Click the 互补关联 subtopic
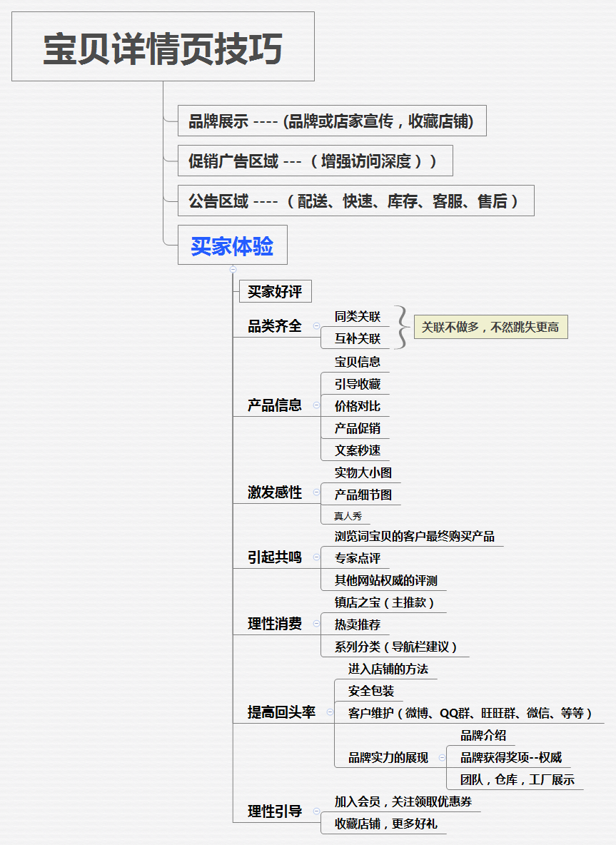The image size is (616, 845). coord(358,338)
